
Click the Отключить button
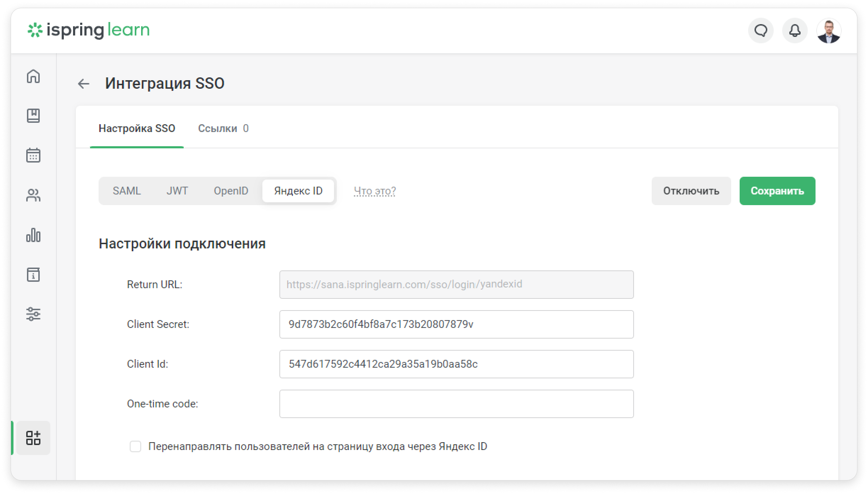point(691,191)
